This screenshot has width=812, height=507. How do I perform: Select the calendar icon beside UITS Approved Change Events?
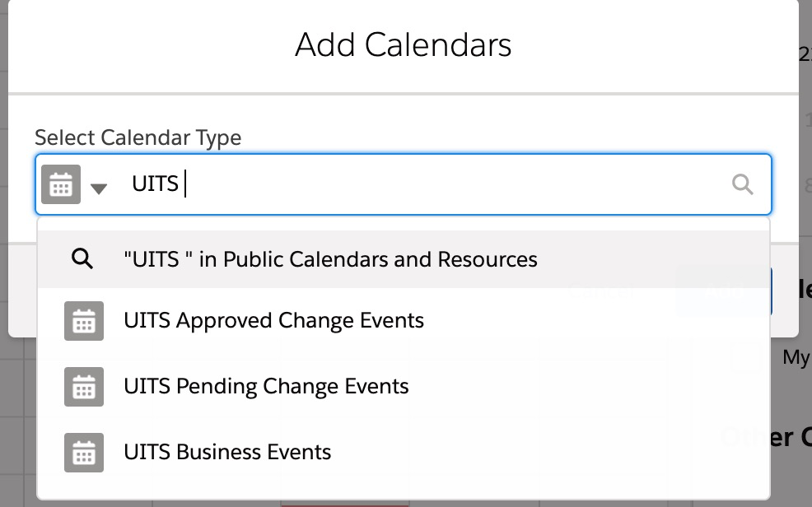click(83, 321)
